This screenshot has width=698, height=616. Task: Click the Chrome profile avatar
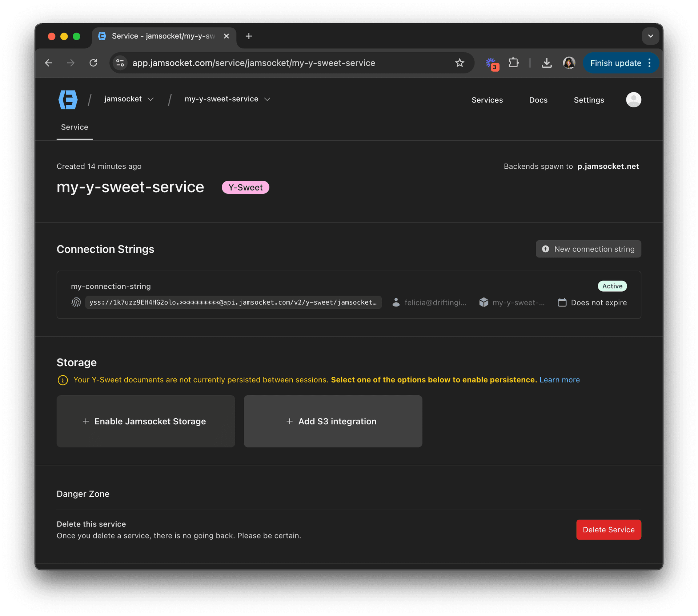coord(569,63)
